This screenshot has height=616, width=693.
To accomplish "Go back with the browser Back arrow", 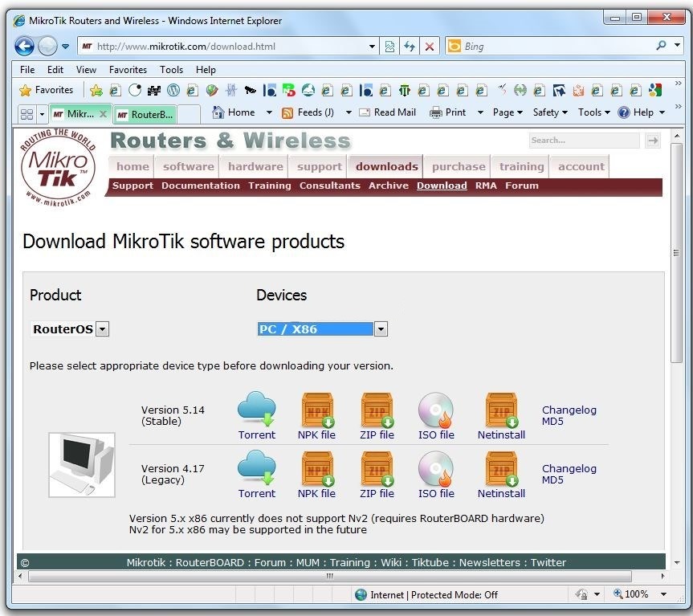I will (24, 46).
